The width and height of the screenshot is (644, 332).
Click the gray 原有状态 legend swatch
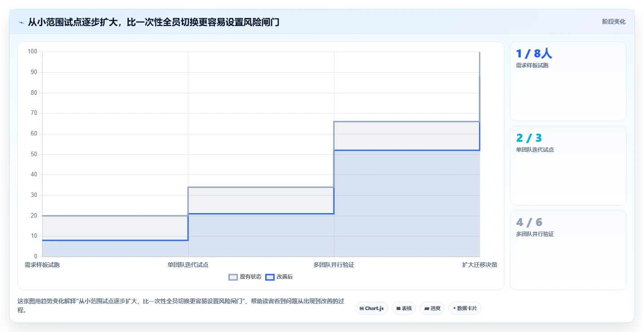[233, 277]
